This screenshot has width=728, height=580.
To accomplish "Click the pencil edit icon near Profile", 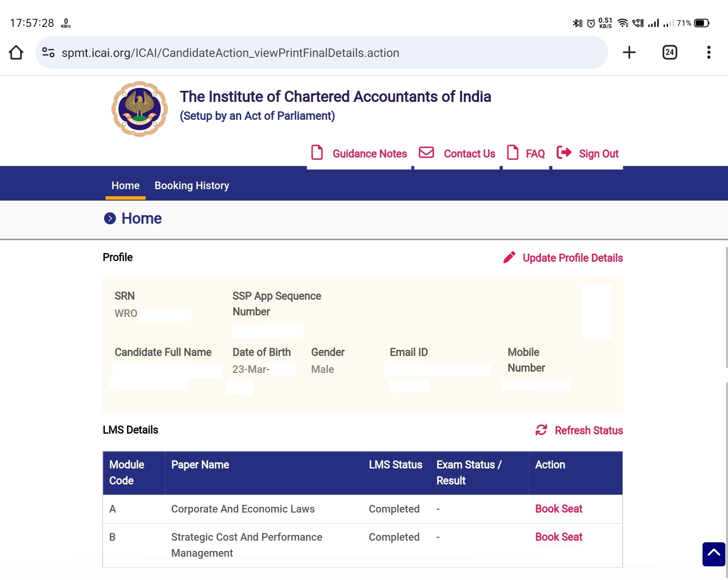I will tap(509, 257).
